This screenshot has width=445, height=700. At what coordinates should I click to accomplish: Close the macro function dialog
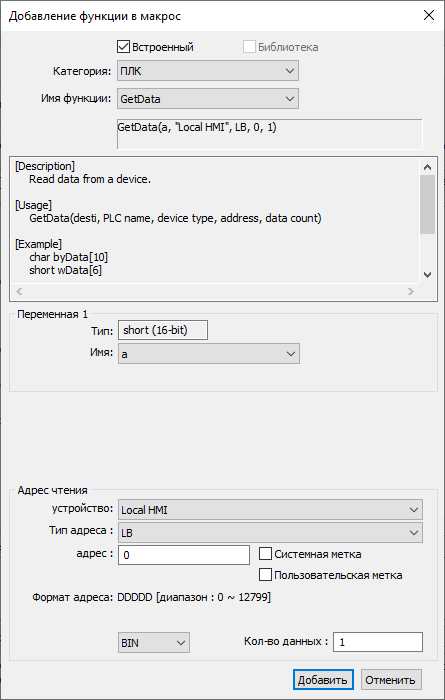(428, 15)
